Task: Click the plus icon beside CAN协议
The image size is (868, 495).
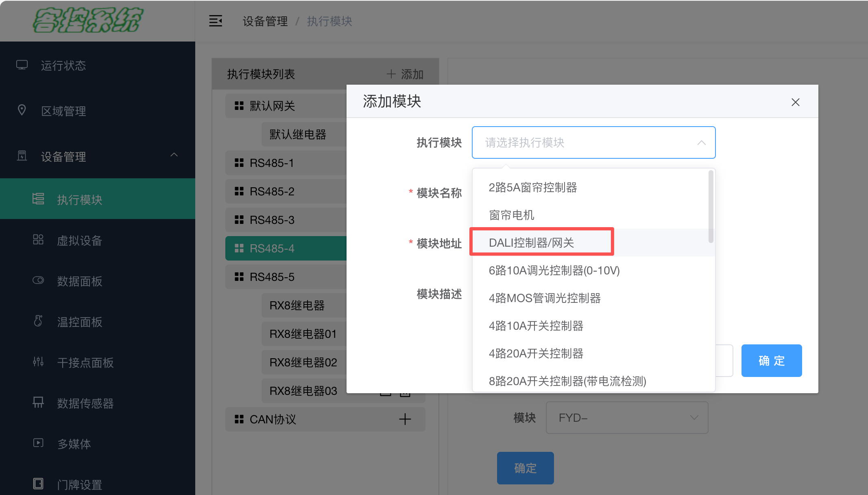Action: coord(405,419)
